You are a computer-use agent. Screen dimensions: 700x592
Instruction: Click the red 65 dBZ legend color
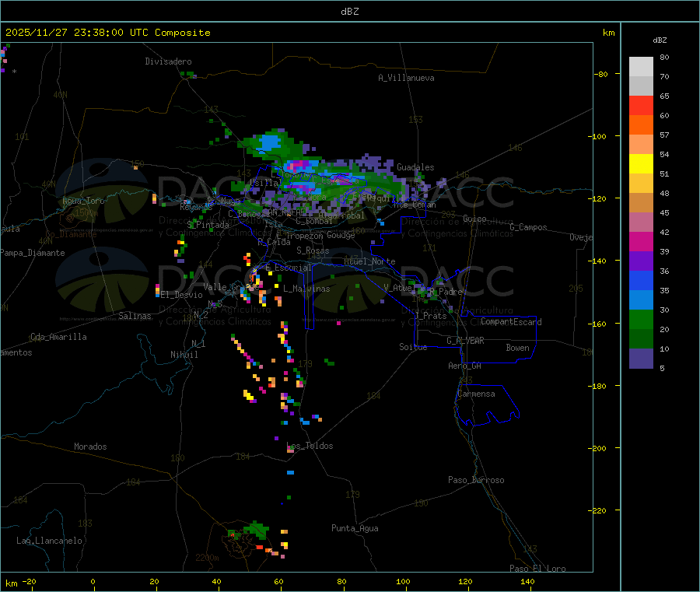[x=641, y=105]
